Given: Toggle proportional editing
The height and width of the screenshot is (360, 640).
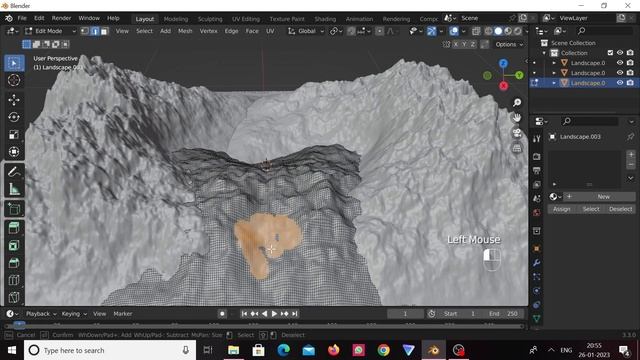Looking at the screenshot, I should [x=380, y=31].
